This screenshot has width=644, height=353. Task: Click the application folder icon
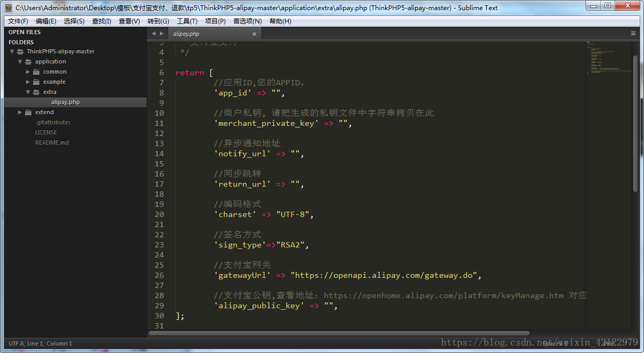(28, 62)
